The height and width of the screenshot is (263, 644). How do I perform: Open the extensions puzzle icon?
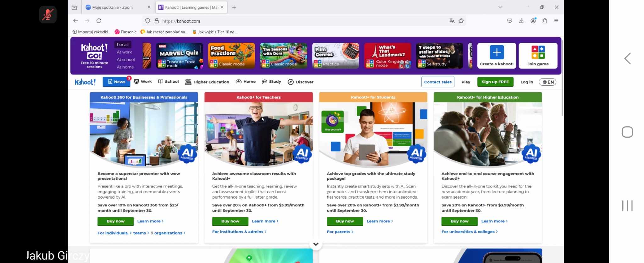point(545,21)
